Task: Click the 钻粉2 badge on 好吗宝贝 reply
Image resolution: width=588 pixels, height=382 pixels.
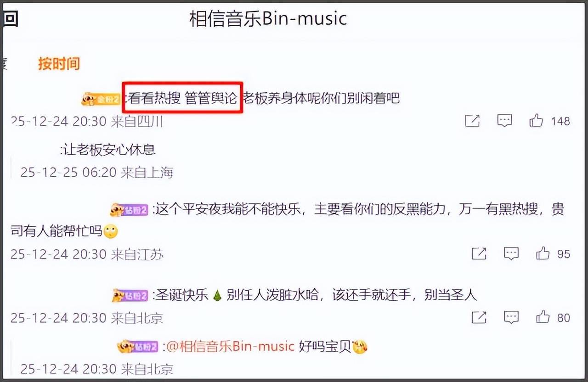Action: tap(137, 346)
